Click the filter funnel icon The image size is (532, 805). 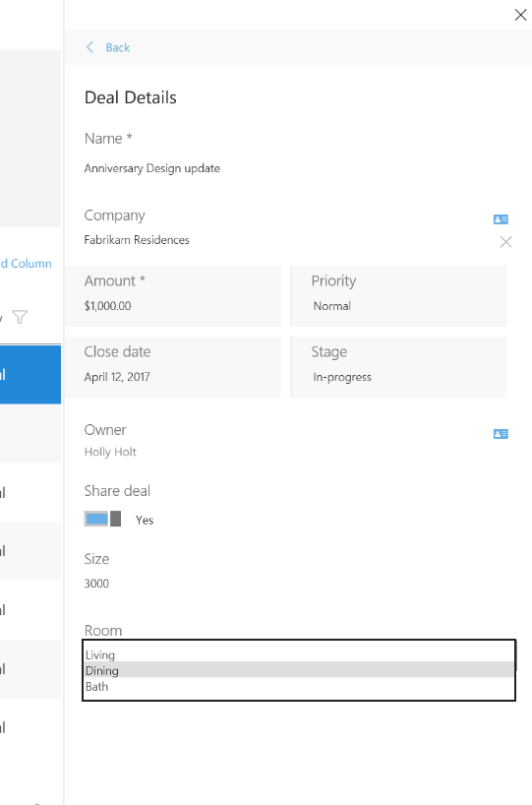coord(20,317)
